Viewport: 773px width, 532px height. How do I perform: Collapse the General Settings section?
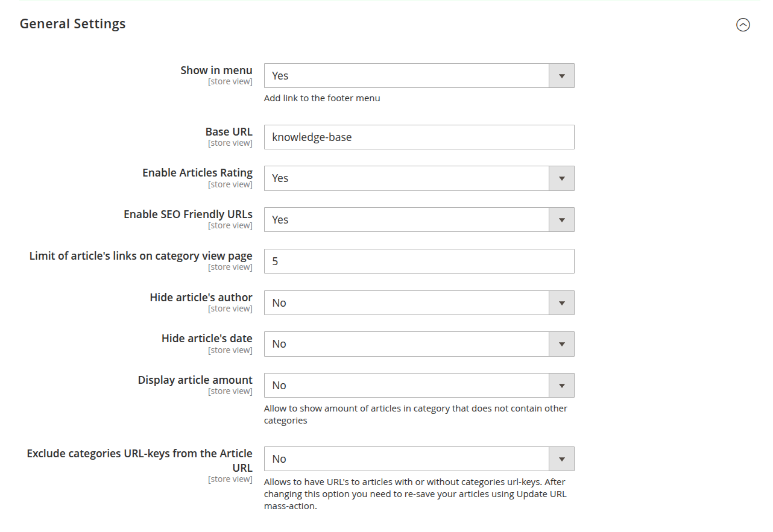[x=743, y=25]
